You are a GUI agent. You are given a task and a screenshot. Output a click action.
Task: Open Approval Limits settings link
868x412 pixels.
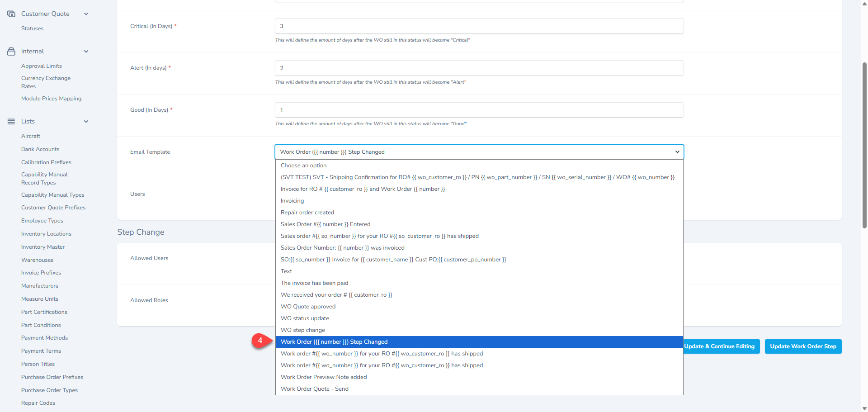42,66
